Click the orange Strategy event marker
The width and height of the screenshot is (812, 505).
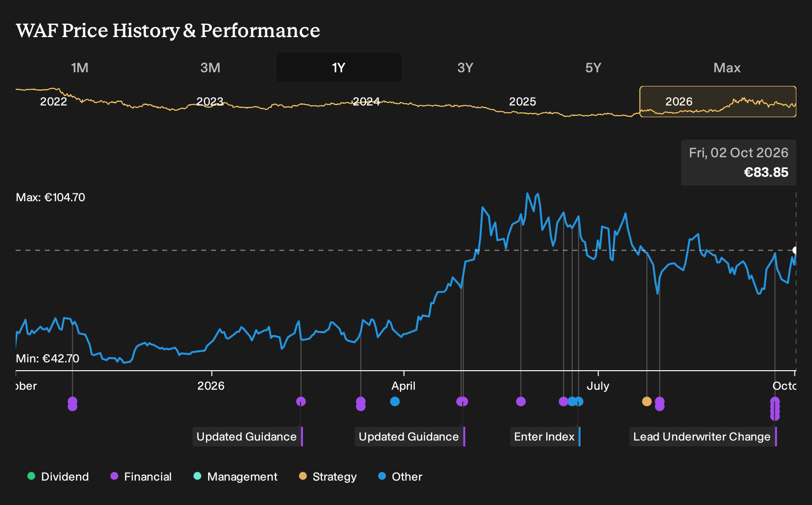[647, 401]
